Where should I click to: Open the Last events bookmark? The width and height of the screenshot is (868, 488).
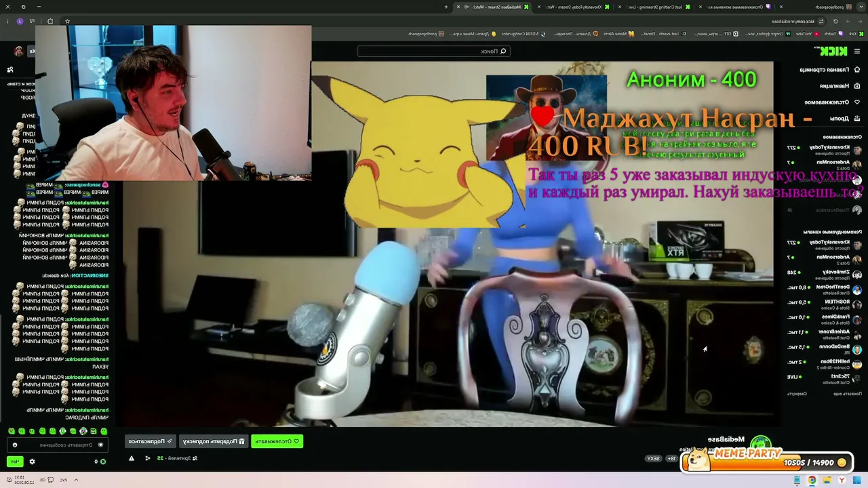click(x=662, y=34)
